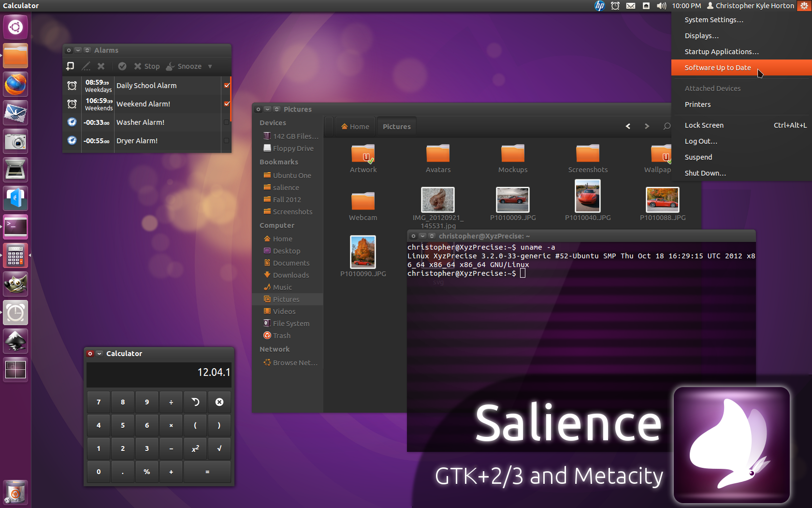Click the clear button in Calculator

click(x=219, y=402)
